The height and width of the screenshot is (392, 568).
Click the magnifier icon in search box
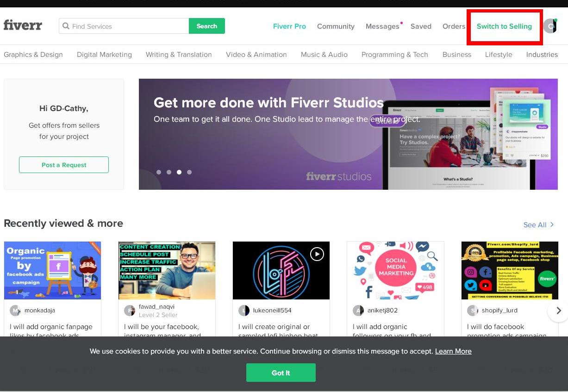(x=66, y=26)
